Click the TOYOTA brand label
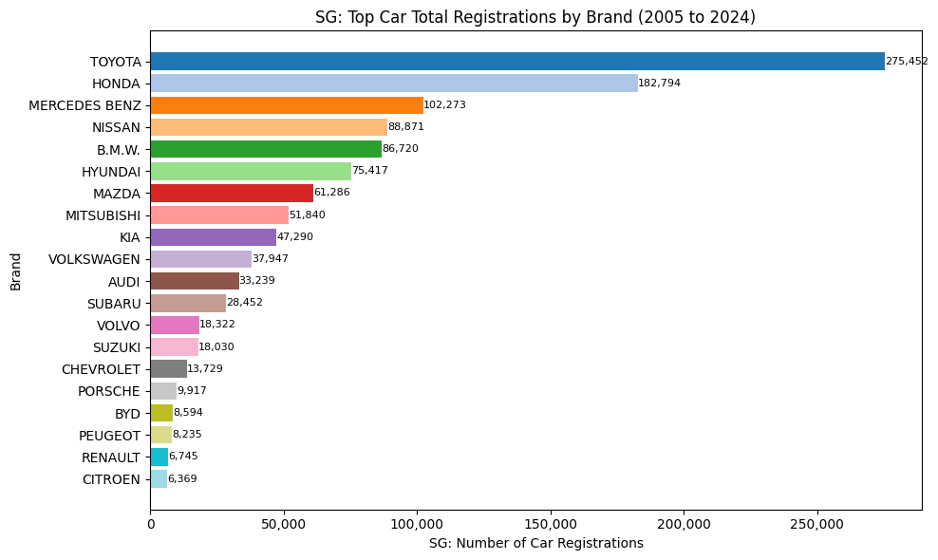This screenshot has height=560, width=938. [x=116, y=63]
